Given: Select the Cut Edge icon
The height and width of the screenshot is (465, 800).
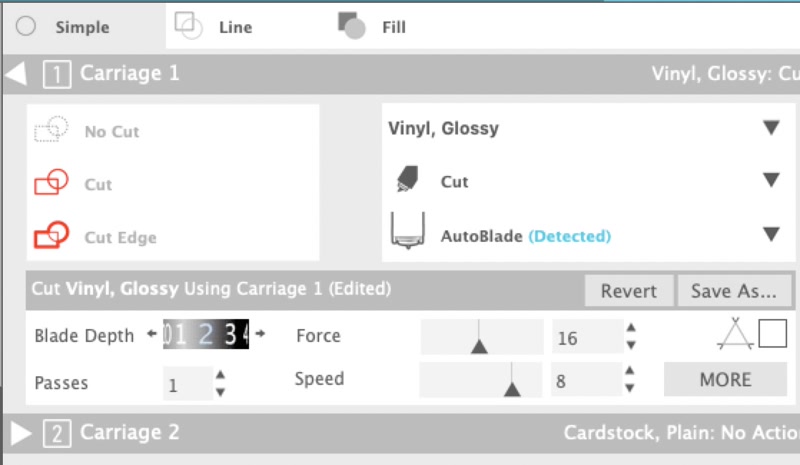Looking at the screenshot, I should tap(51, 237).
